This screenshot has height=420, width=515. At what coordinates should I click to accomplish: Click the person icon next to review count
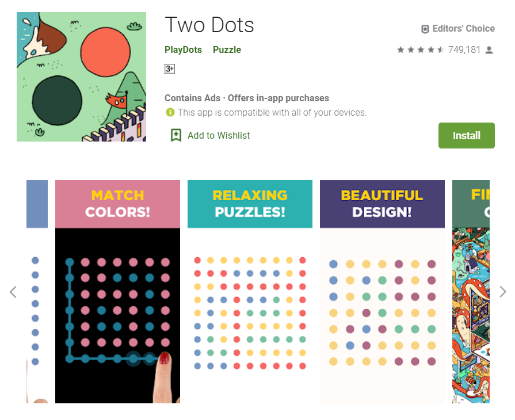point(489,50)
